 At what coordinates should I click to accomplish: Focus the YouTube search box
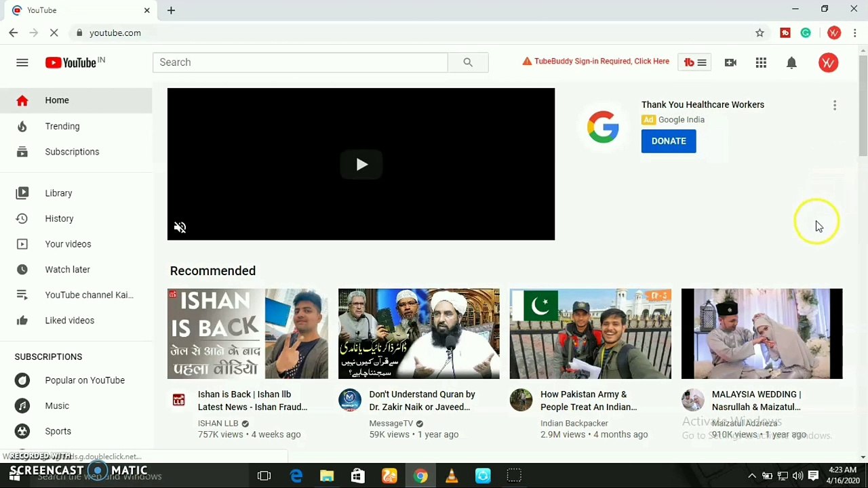click(x=300, y=62)
